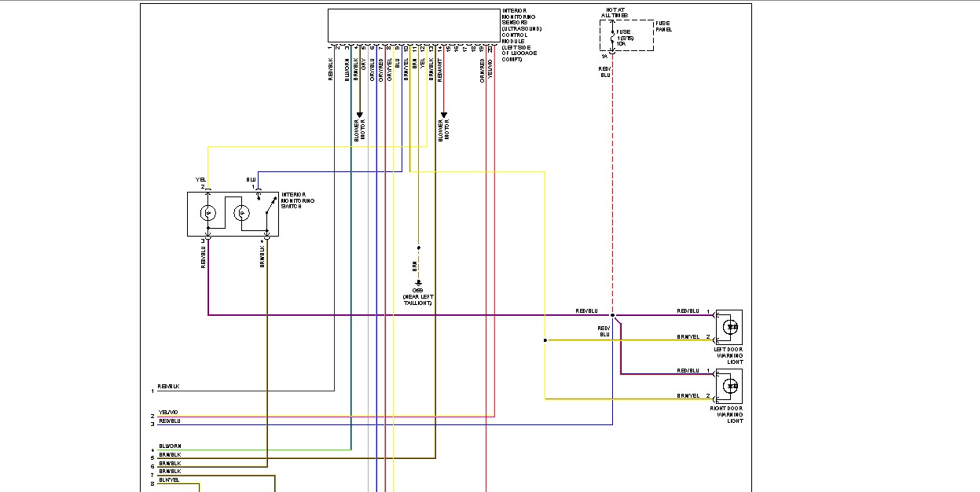Click the right lamp symbol in Interior Monitoring Switch

coord(243,212)
